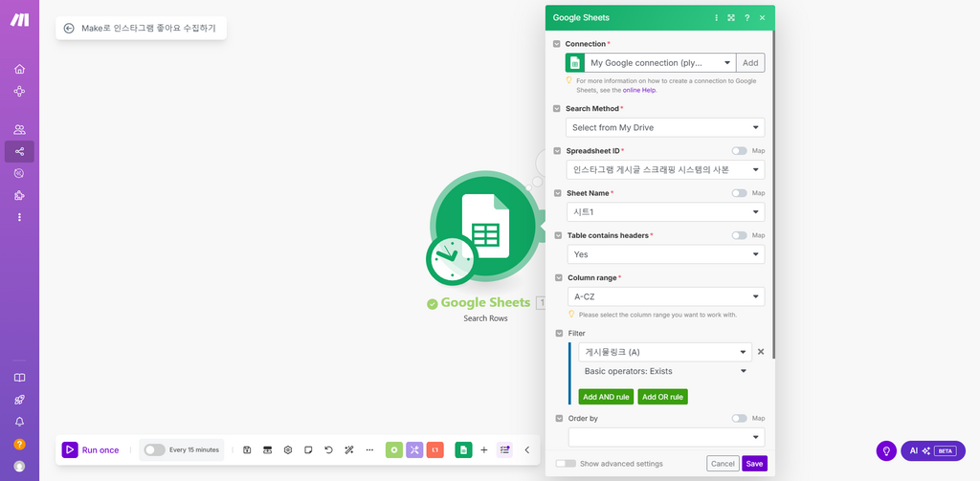Open the explain flow checklist icon
The width and height of the screenshot is (980, 481).
click(504, 449)
